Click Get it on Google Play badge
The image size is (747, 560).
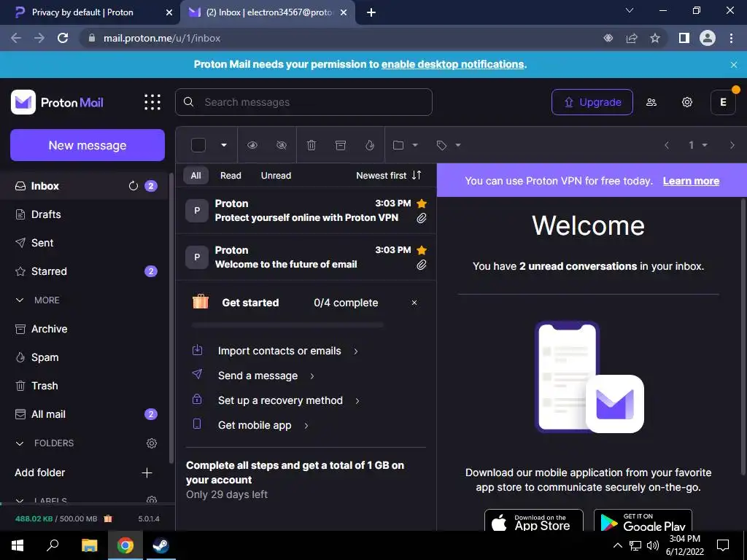pyautogui.click(x=643, y=521)
